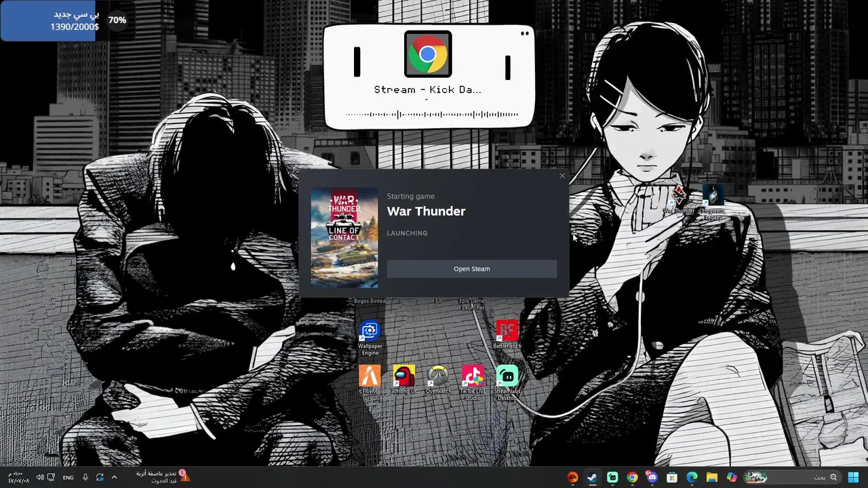Image resolution: width=868 pixels, height=488 pixels.
Task: Open the War Thunder desktop shortcut
Action: pos(679,200)
